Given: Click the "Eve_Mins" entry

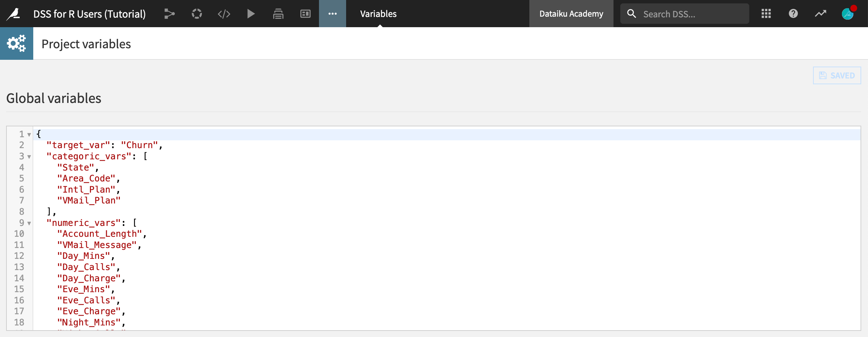Looking at the screenshot, I should pos(83,289).
